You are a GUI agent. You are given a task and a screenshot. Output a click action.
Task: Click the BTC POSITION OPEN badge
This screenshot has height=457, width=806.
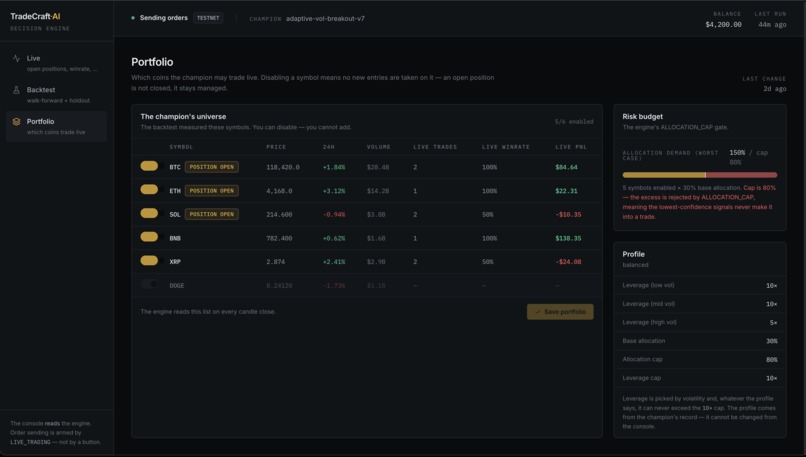[x=212, y=167]
